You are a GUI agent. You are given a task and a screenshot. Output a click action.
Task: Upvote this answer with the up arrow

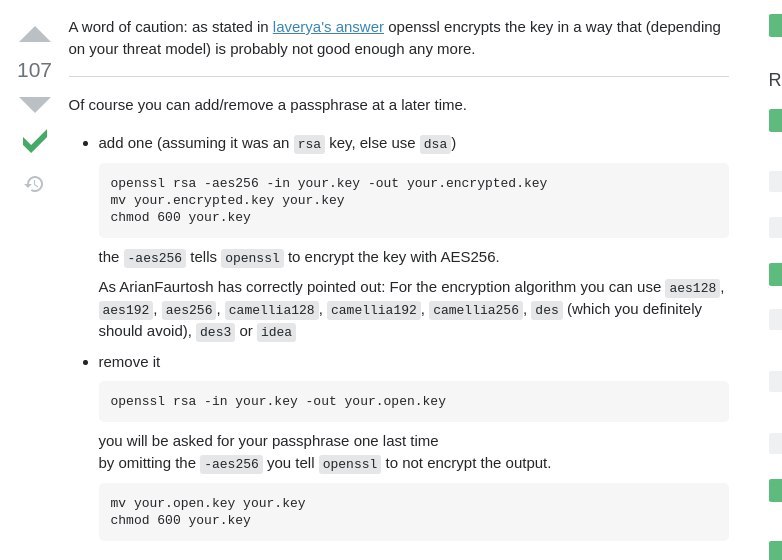click(35, 34)
